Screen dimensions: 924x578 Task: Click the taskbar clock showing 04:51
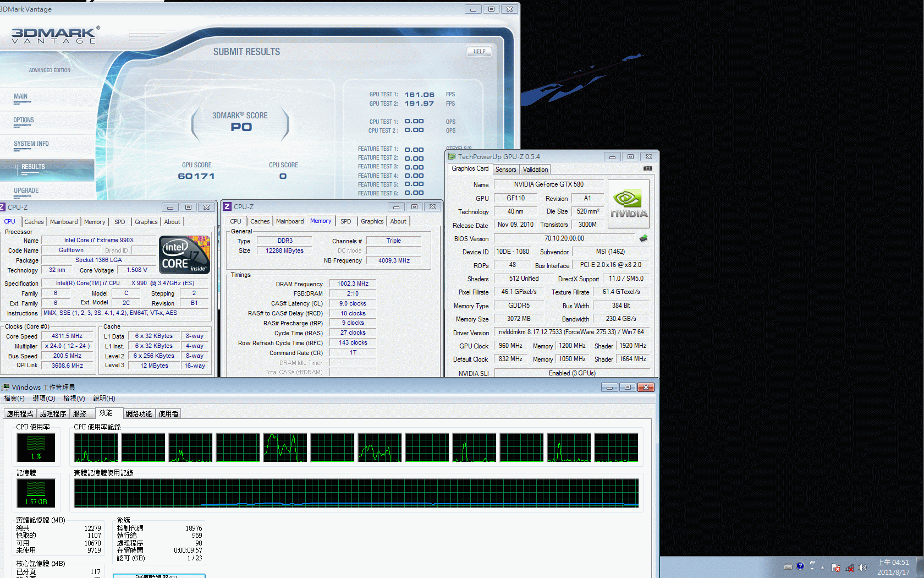[893, 568]
